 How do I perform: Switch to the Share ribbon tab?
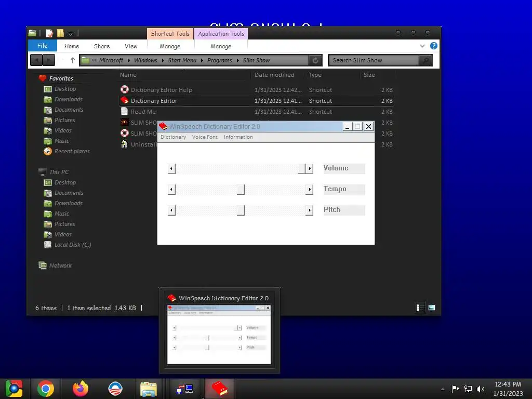101,46
